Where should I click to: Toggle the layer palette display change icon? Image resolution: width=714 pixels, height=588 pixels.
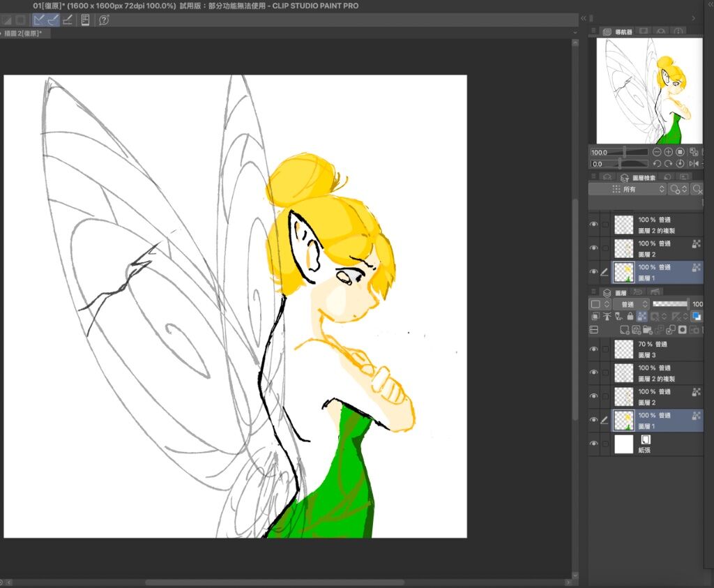click(x=594, y=330)
